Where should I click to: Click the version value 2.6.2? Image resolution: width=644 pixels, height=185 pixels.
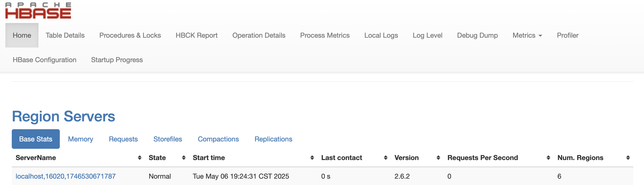pos(402,176)
